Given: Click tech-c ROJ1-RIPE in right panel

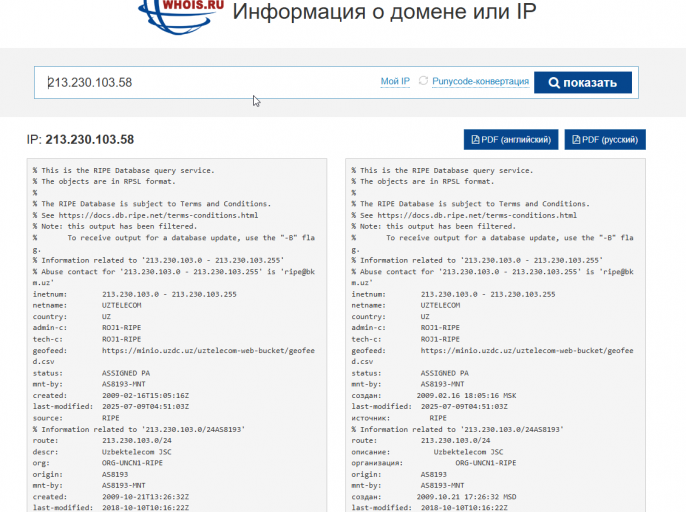Looking at the screenshot, I should (406, 339).
